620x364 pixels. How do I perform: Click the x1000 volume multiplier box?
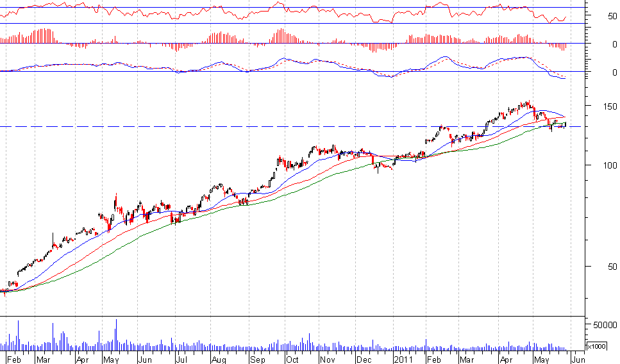click(x=596, y=346)
